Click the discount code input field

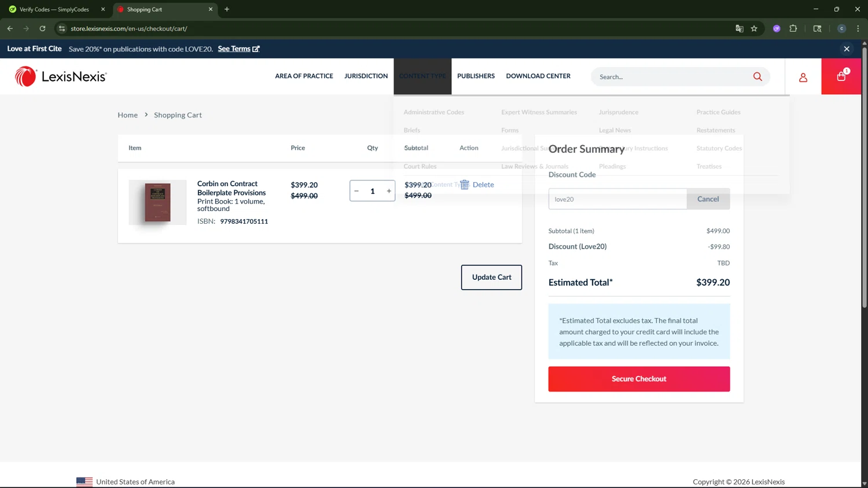tap(617, 199)
